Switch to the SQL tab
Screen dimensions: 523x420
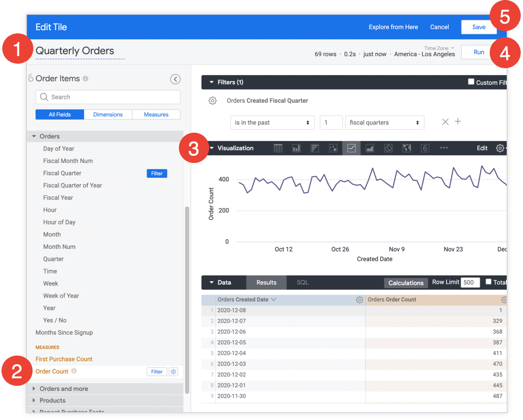[302, 282]
